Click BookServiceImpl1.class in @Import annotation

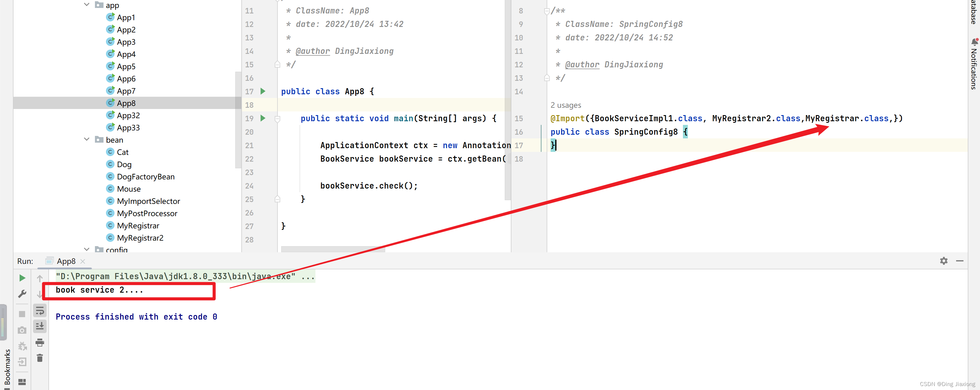648,118
